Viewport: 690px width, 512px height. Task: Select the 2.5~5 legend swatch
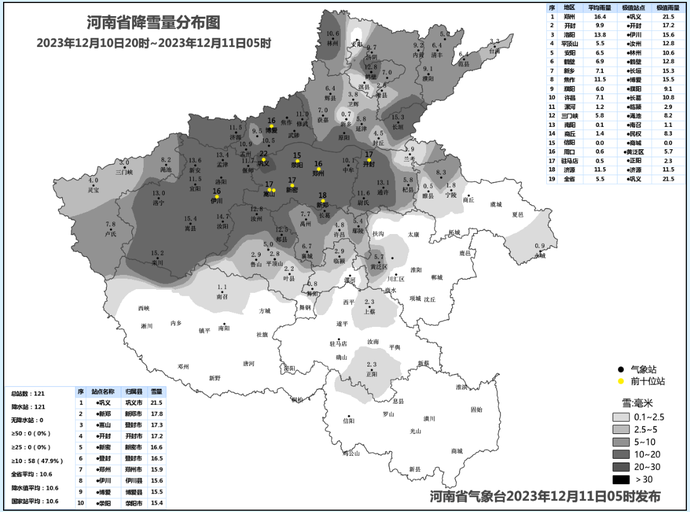tap(623, 428)
